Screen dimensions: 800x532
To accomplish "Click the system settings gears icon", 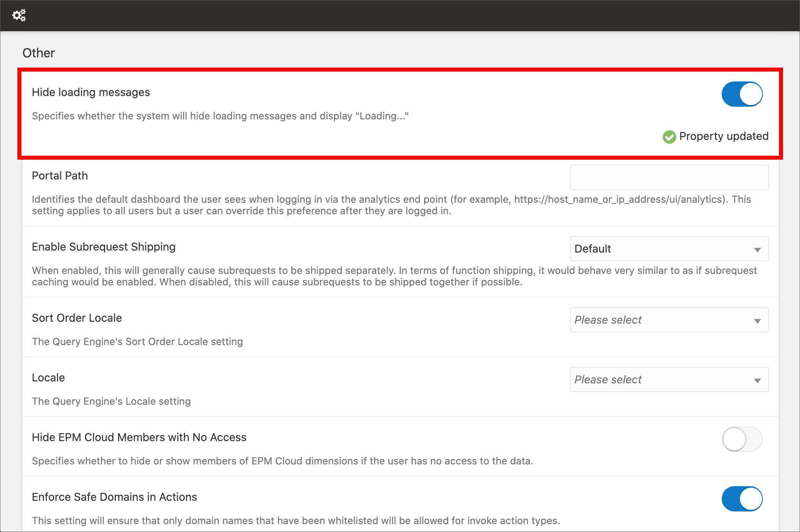I will click(19, 15).
